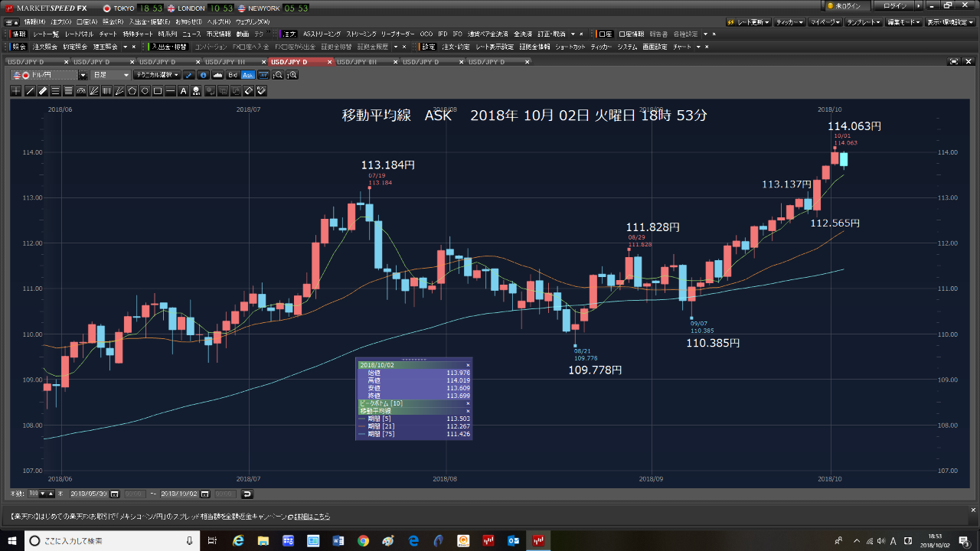Open Google Chrome from the taskbar
This screenshot has width=980, height=551.
coord(362,541)
